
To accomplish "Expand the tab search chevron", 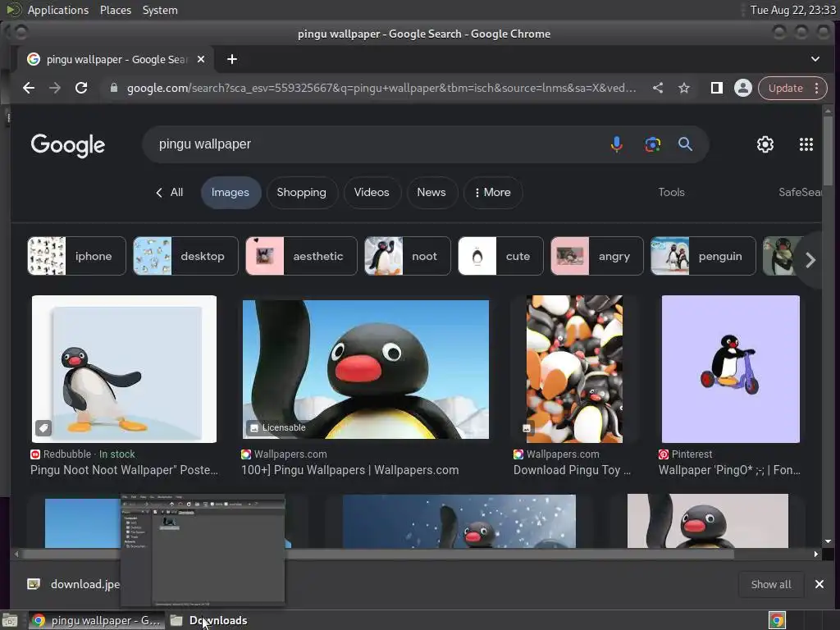I will point(815,59).
